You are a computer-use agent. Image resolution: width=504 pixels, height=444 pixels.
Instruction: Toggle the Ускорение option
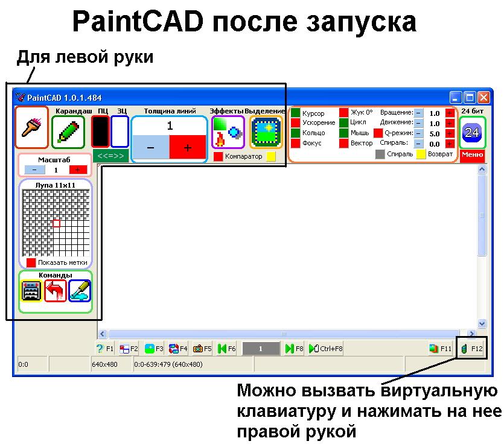coord(295,122)
